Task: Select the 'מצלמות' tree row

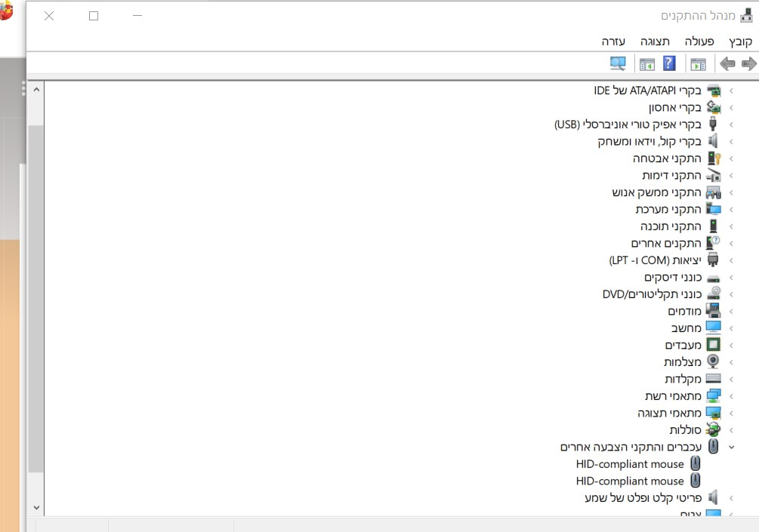Action: click(x=683, y=361)
